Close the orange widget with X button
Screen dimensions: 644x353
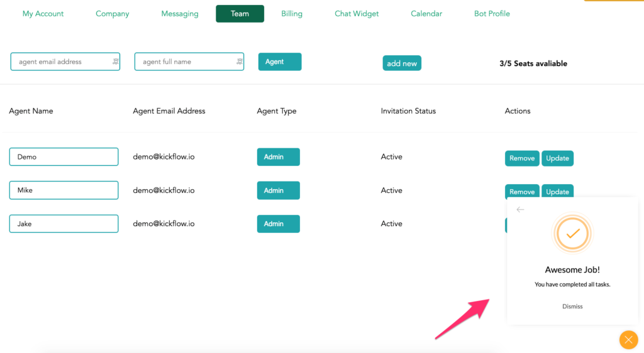(x=628, y=339)
